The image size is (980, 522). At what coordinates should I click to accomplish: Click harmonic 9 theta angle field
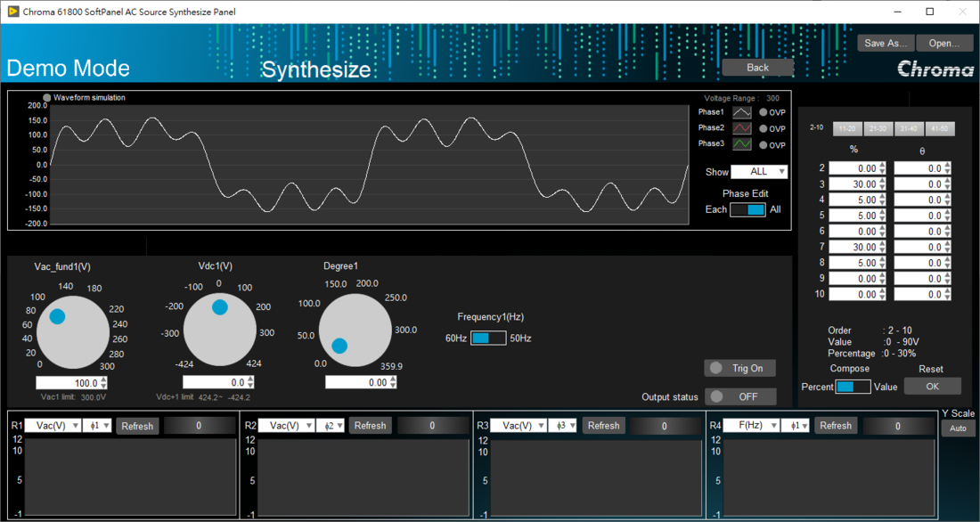919,279
